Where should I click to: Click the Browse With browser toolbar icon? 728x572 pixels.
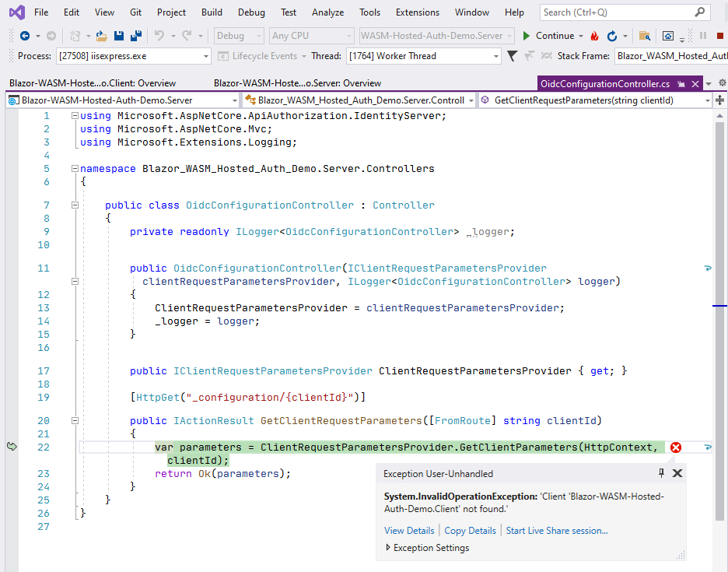(x=668, y=36)
